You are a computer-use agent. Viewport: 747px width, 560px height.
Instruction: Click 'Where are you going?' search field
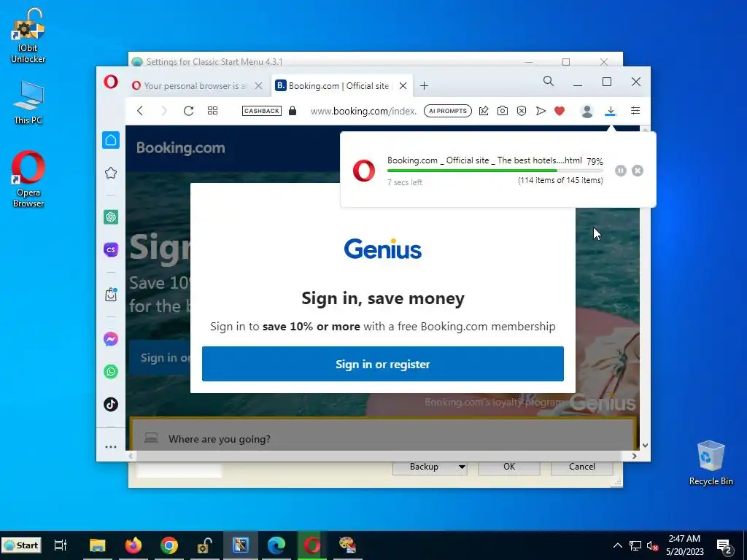coord(382,438)
